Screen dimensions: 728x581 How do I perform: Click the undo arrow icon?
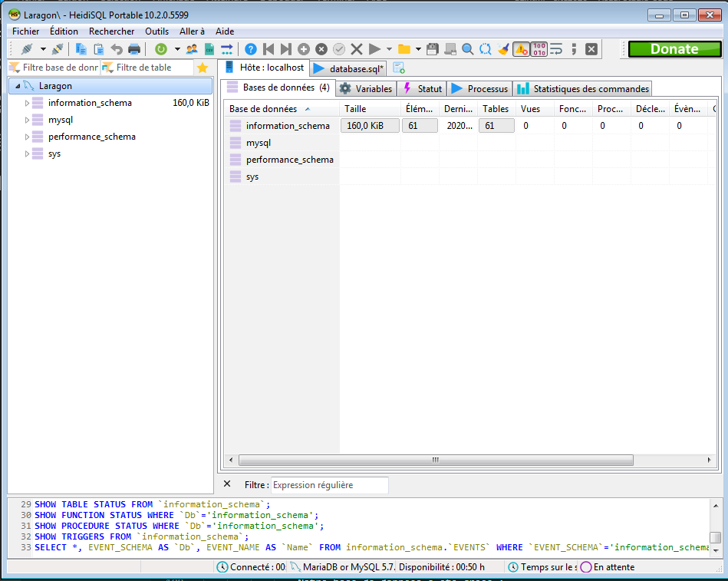117,49
